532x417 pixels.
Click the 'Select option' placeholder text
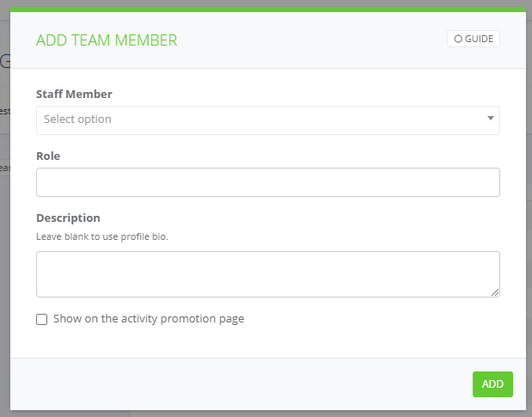click(77, 120)
